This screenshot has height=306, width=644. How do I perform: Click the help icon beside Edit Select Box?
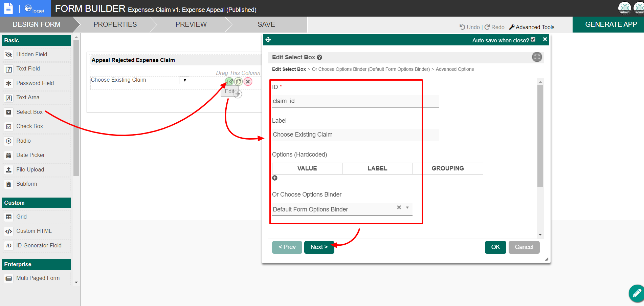point(319,58)
